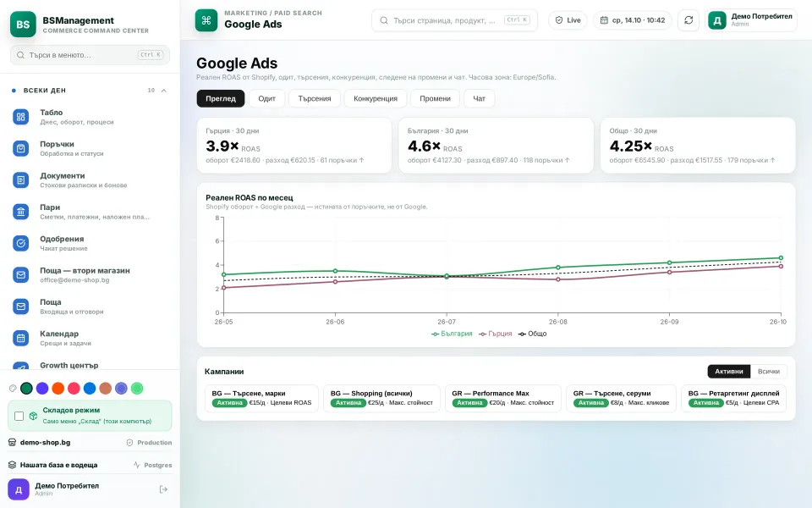Click the database layers icon
Screen dimensions: 812x508
point(13,465)
